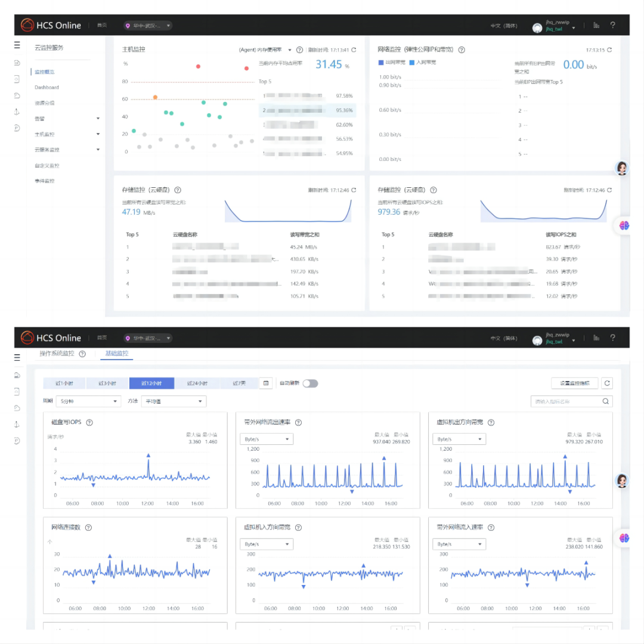Open region selector on 监控概览 page header
Image resolution: width=644 pixels, height=644 pixels.
point(148,26)
